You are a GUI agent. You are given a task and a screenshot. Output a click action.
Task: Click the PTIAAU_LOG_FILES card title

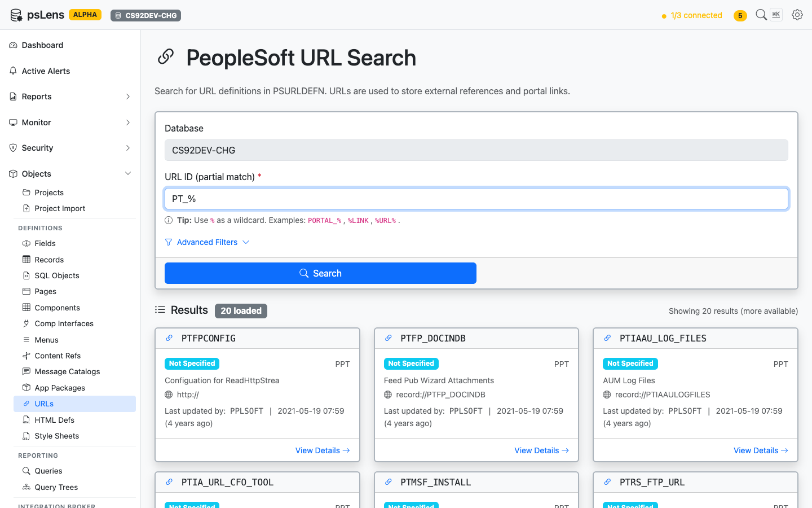coord(663,339)
